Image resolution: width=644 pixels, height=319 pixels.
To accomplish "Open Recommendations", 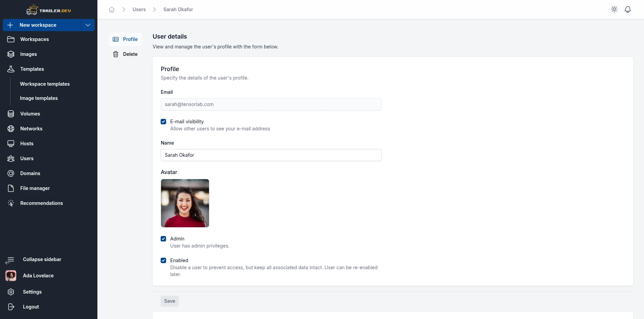I will (42, 203).
